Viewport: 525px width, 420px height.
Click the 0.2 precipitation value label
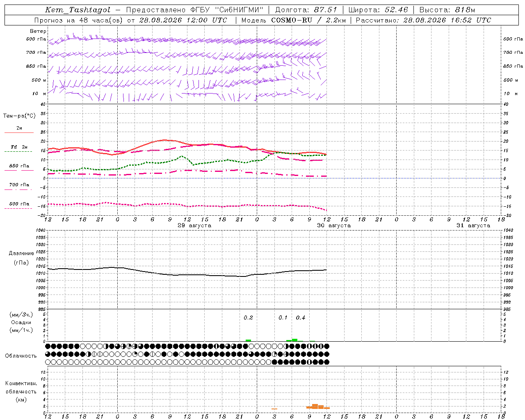click(x=248, y=317)
